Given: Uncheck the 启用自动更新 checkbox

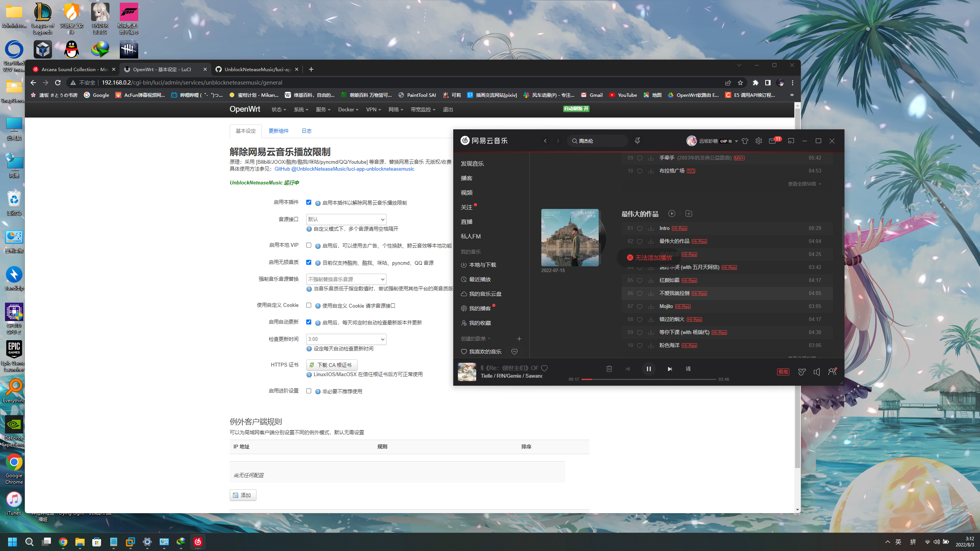Looking at the screenshot, I should [x=309, y=322].
